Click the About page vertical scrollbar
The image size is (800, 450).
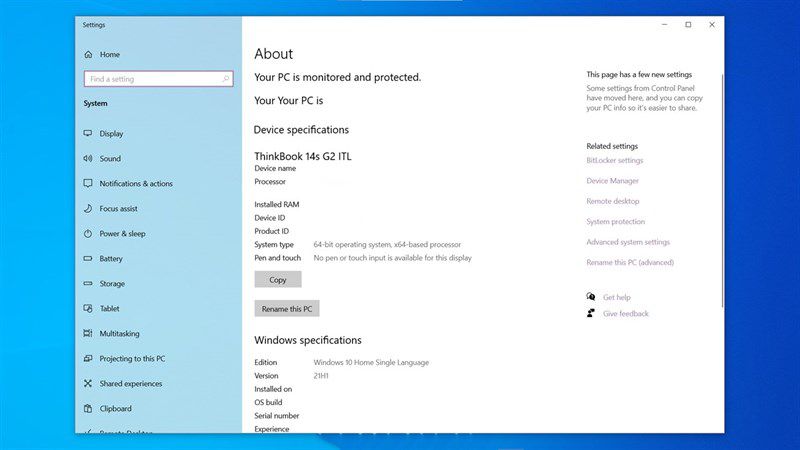click(x=722, y=190)
